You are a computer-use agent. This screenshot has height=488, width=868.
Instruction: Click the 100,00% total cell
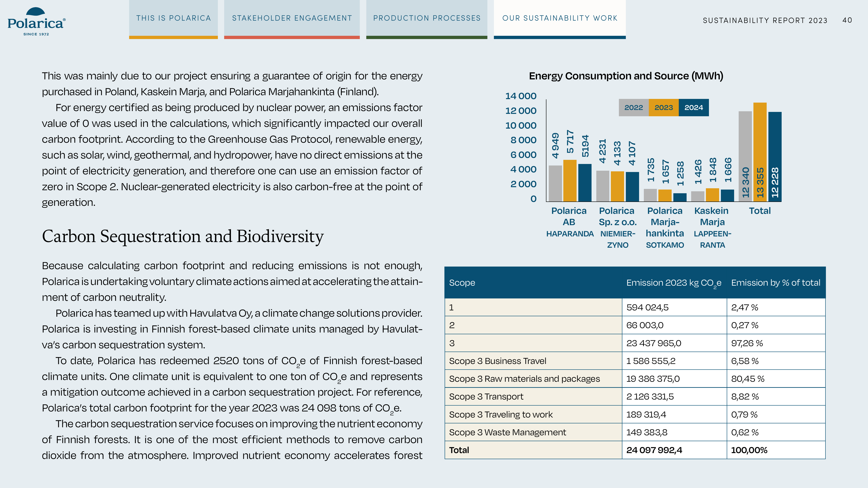point(776,450)
